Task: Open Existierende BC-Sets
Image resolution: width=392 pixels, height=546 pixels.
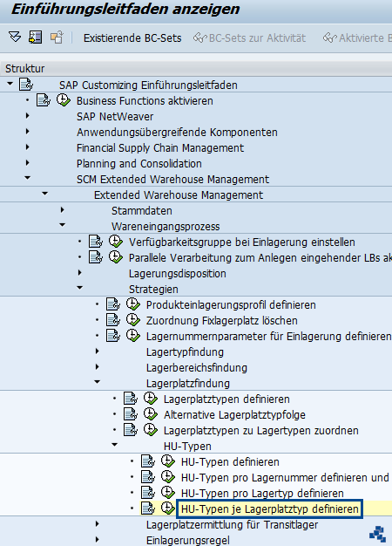Action: [x=132, y=38]
